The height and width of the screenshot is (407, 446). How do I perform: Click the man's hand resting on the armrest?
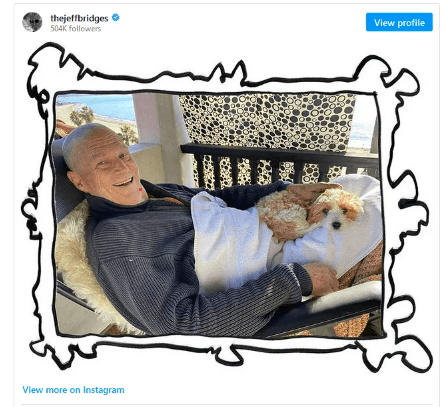(322, 279)
